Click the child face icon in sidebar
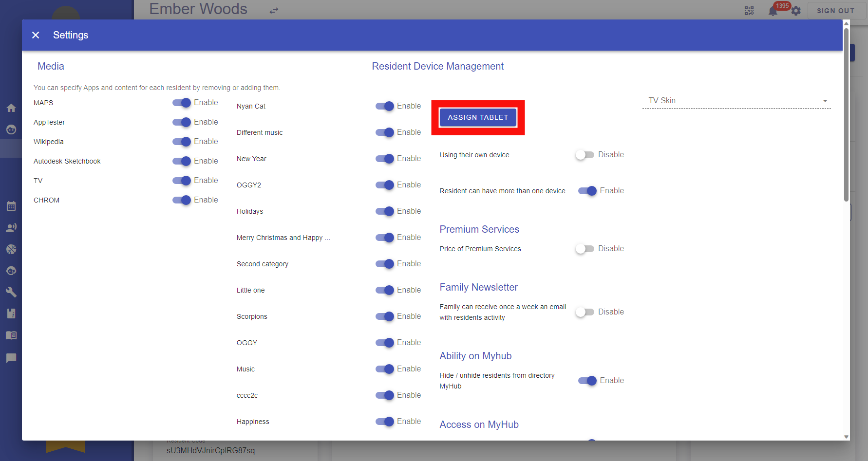The height and width of the screenshot is (461, 868). (11, 271)
